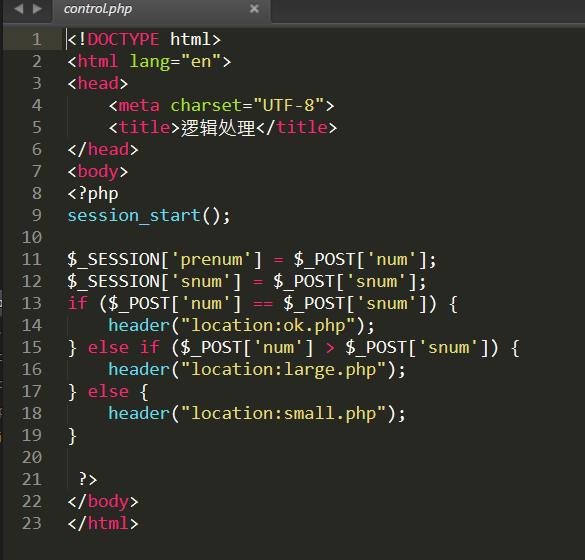This screenshot has width=585, height=560.
Task: Click the ?> closing PHP tag
Action: [x=88, y=479]
